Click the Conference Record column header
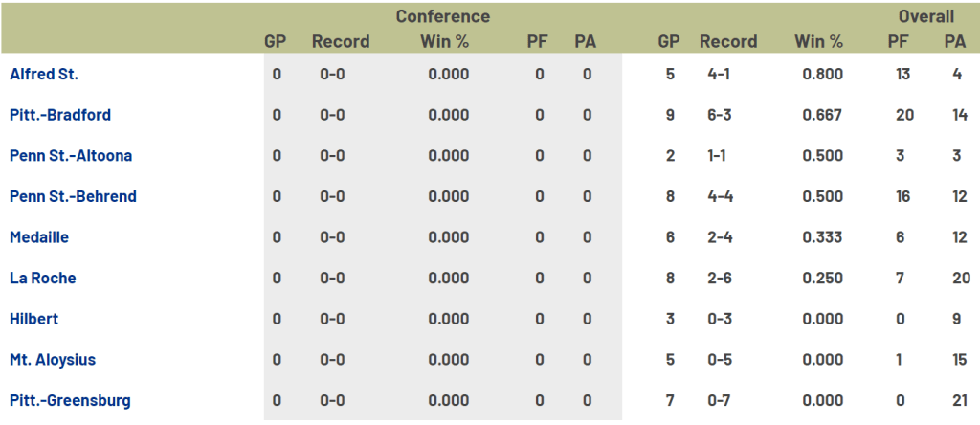 point(341,41)
